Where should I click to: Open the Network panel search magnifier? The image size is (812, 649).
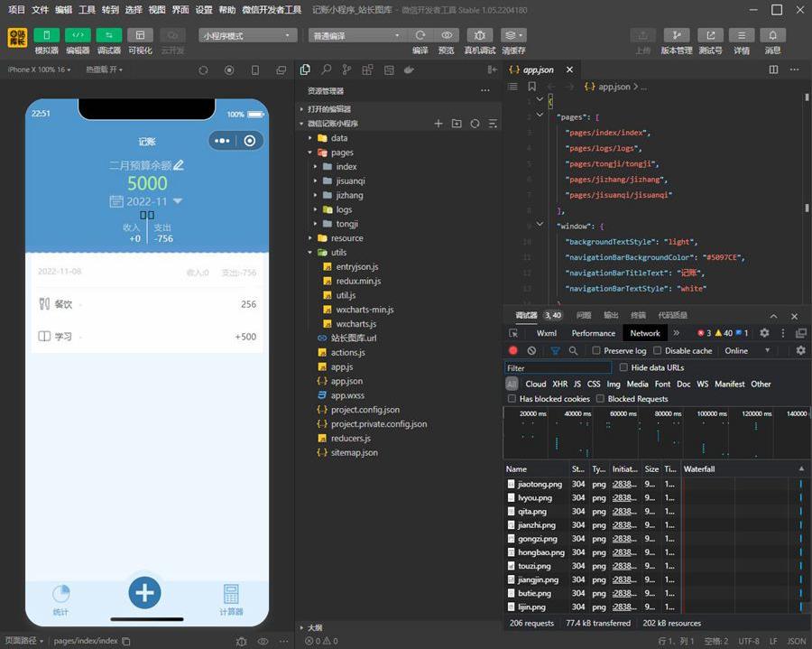click(x=573, y=350)
